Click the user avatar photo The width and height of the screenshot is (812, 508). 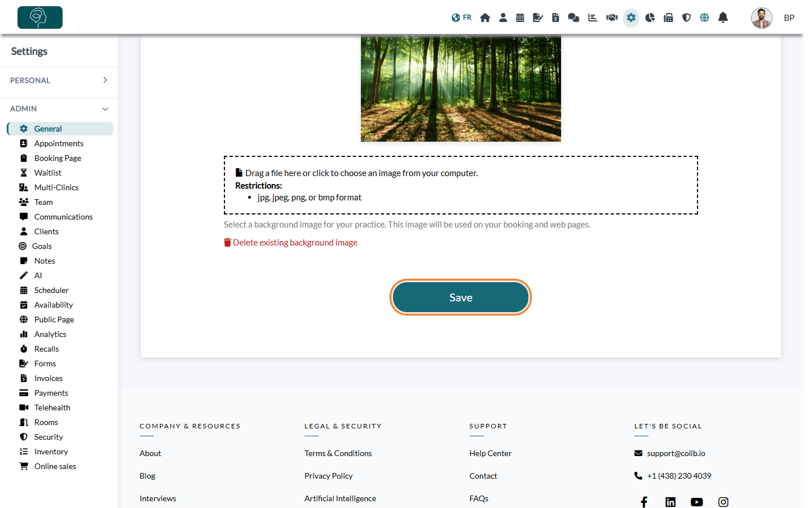[x=762, y=18]
